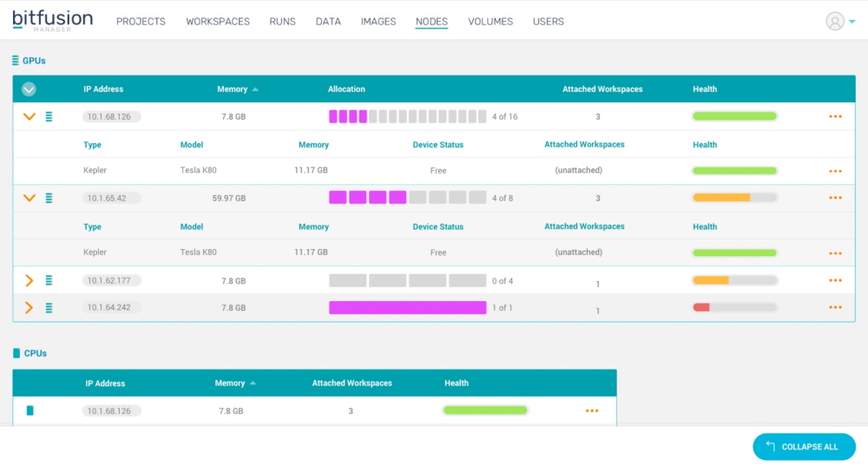Switch to the Volumes tab
Image resolution: width=868 pixels, height=466 pixels.
(490, 22)
